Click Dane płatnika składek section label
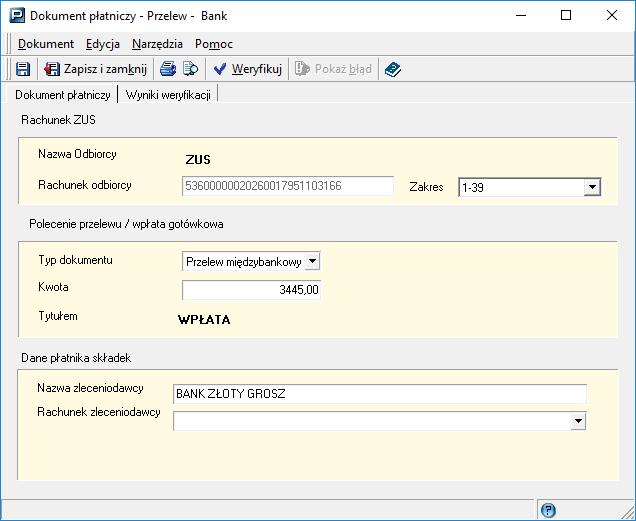This screenshot has width=636, height=521. [76, 358]
